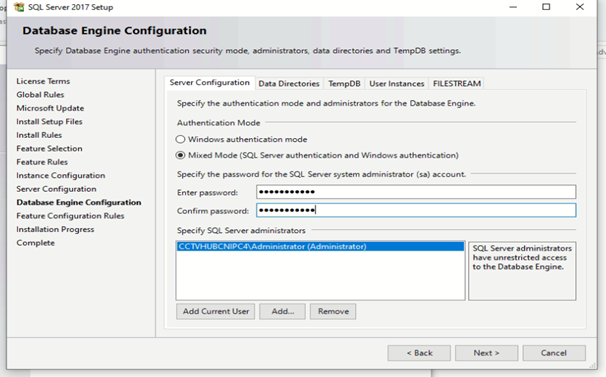The height and width of the screenshot is (377, 606).
Task: Select Windows authentication mode radio button
Action: (180, 139)
